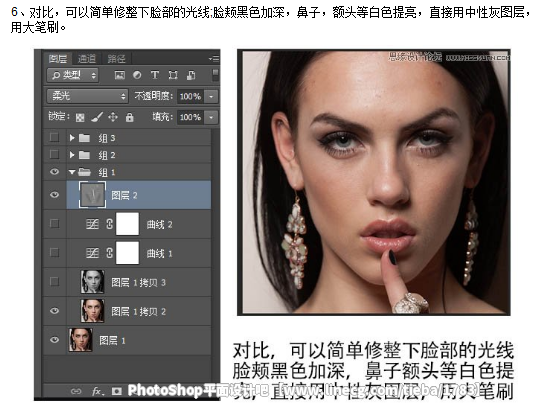
Task: Hide the 图层 1 拷贝 2 layer
Action: tap(54, 311)
